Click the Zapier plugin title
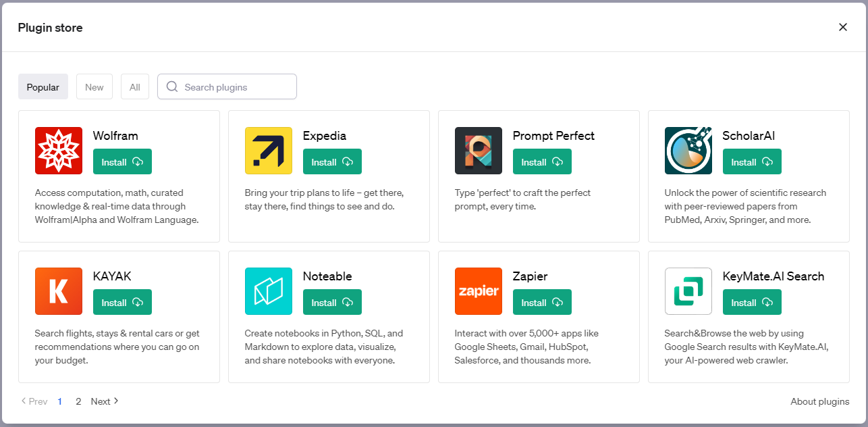Viewport: 868px width, 427px height. click(x=531, y=276)
